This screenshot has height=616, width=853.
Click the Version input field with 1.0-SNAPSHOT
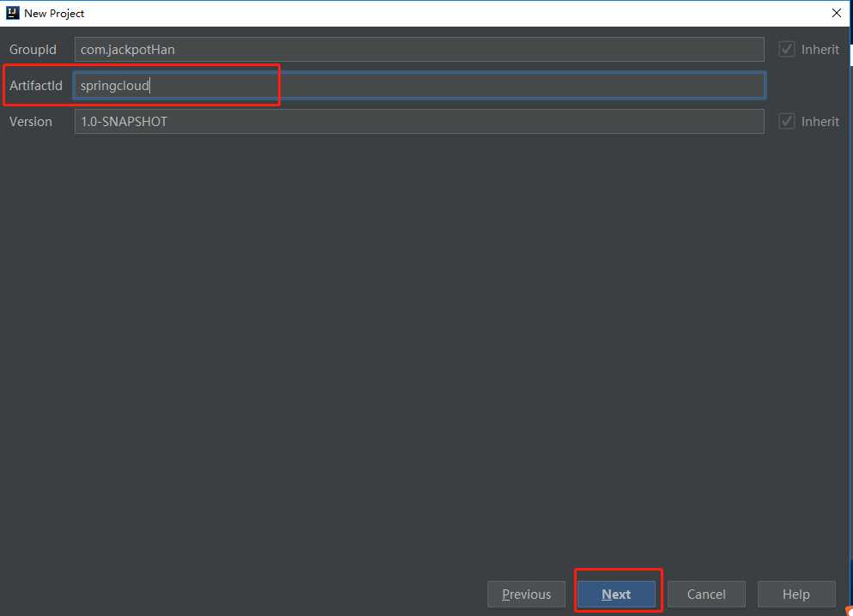(x=419, y=121)
